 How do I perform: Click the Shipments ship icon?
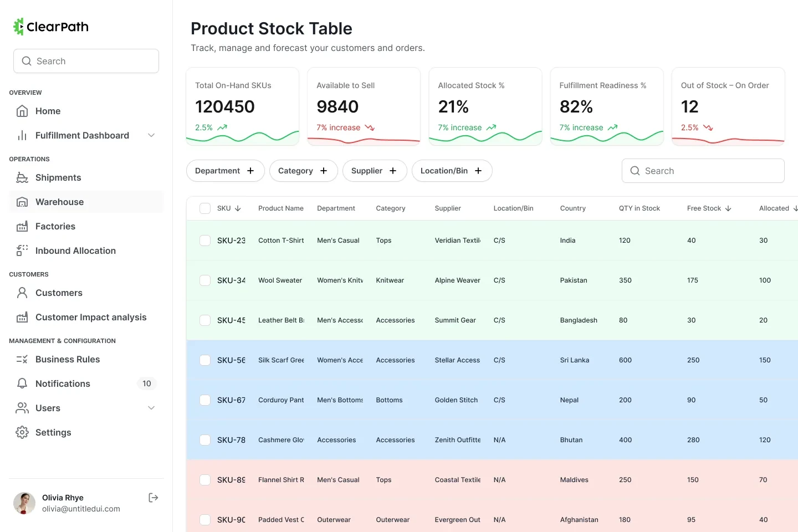click(x=22, y=177)
